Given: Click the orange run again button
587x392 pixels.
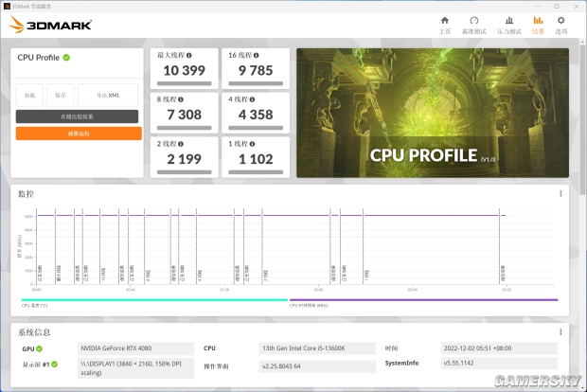Looking at the screenshot, I should 79,134.
